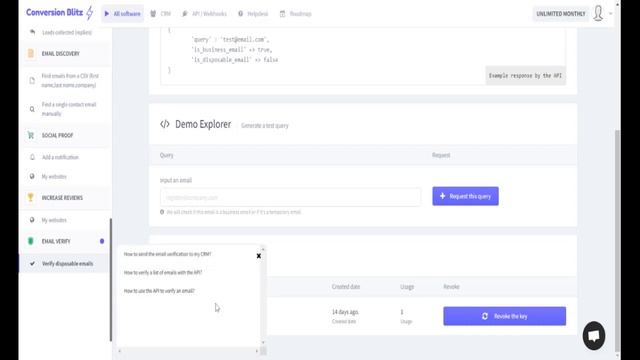Image resolution: width=640 pixels, height=360 pixels.
Task: Click the Revoke column header
Action: click(x=451, y=287)
